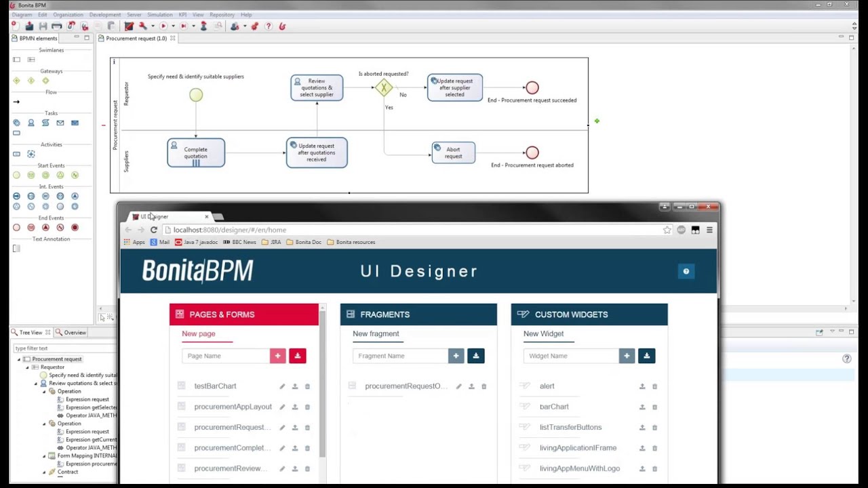Click the import page red download button
This screenshot has width=868, height=488.
pyautogui.click(x=297, y=356)
